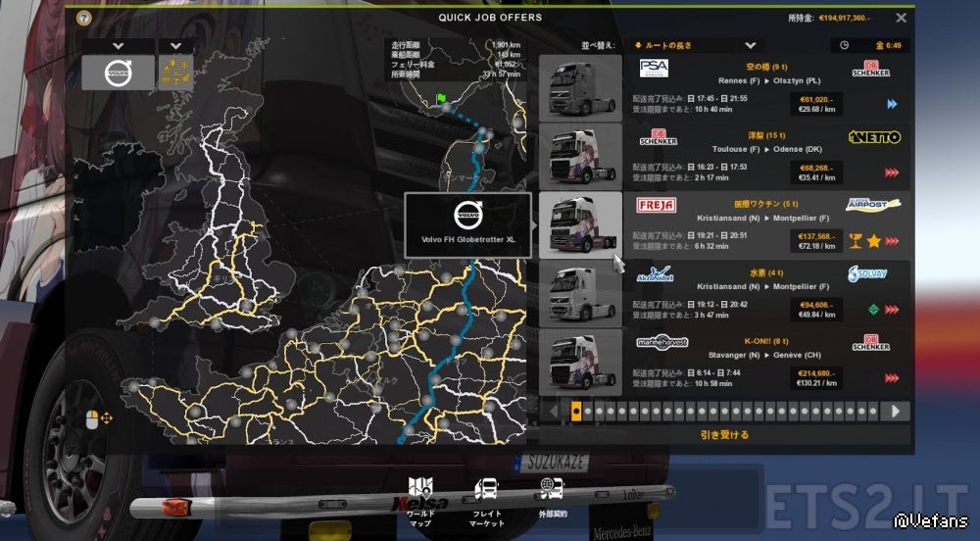Click the red urgency arrows on Stavanger job
The height and width of the screenshot is (541, 980).
892,378
